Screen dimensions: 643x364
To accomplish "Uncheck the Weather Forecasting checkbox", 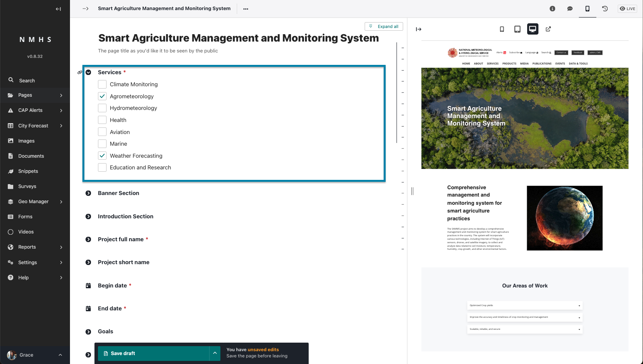I will click(102, 156).
